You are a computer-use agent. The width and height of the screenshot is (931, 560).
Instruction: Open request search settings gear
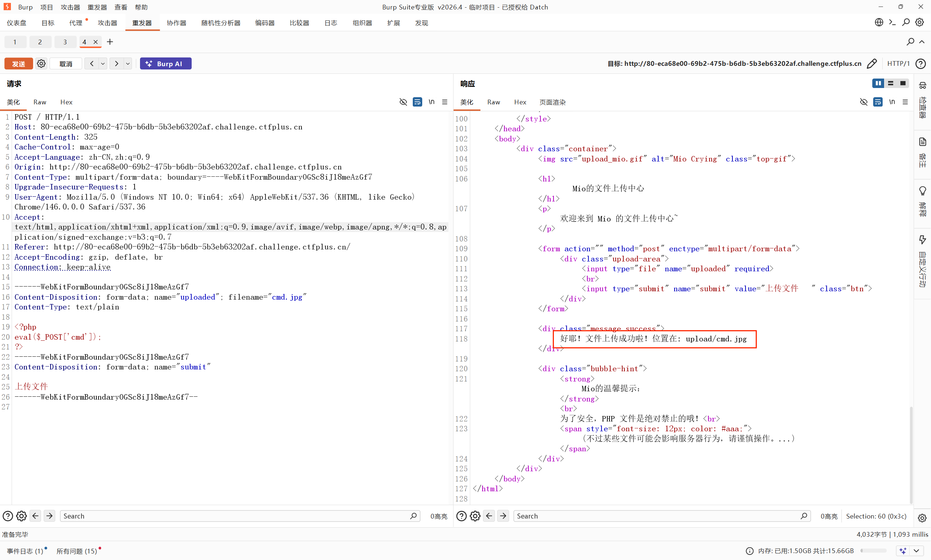point(21,516)
